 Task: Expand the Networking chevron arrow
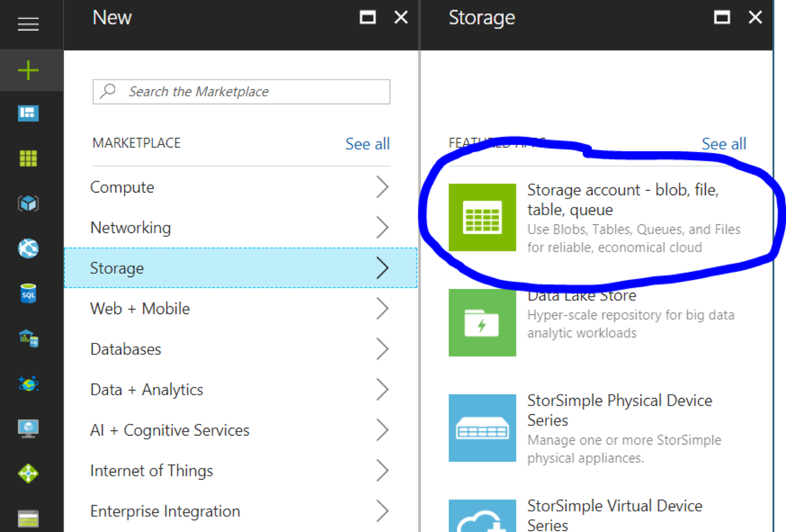tap(382, 228)
